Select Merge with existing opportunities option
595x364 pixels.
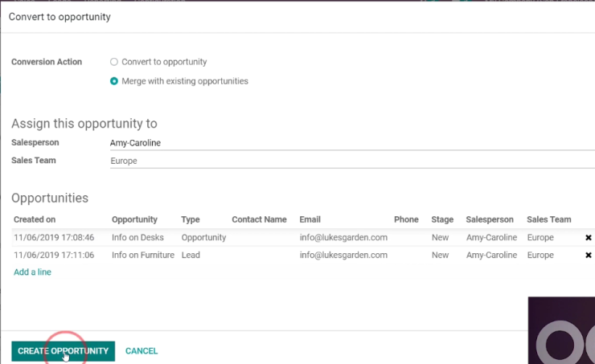tap(114, 81)
